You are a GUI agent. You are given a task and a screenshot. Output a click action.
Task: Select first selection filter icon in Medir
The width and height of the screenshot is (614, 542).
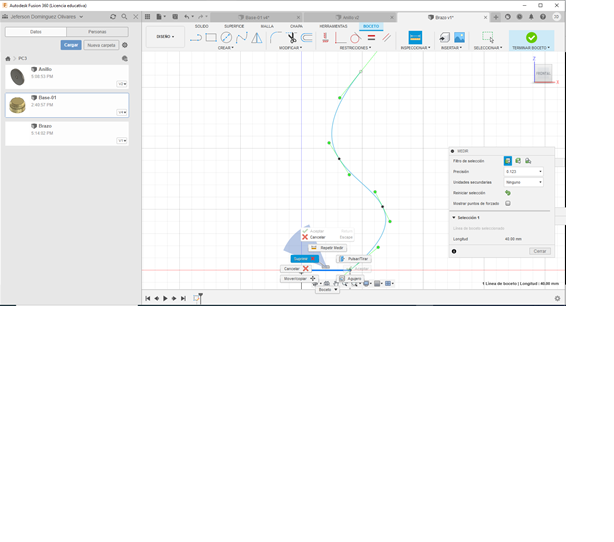pyautogui.click(x=508, y=161)
